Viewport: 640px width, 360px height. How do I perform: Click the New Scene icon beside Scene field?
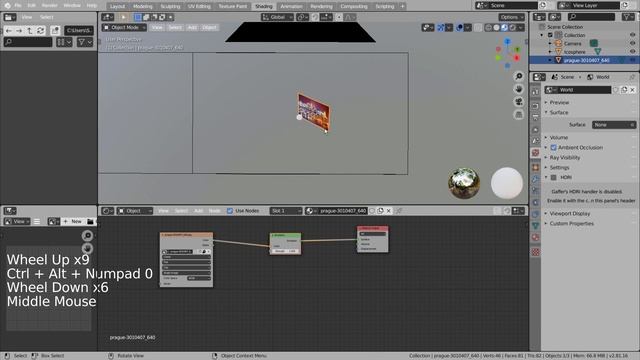(x=542, y=6)
